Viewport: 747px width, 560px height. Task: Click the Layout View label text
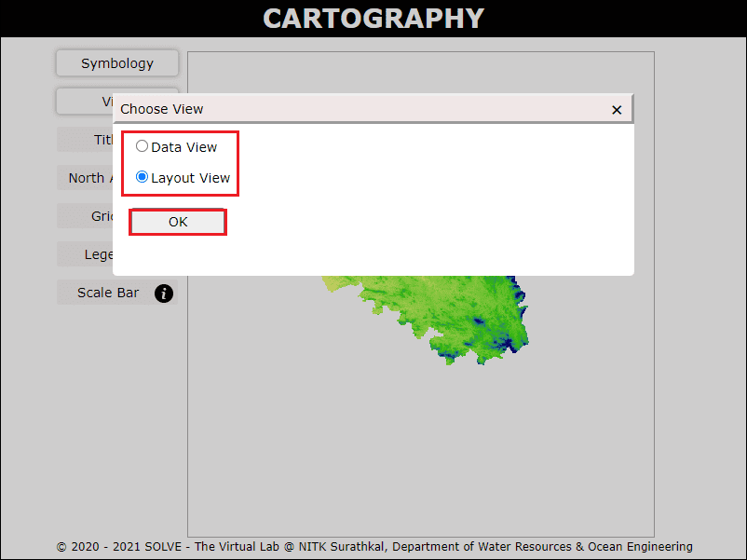(190, 178)
